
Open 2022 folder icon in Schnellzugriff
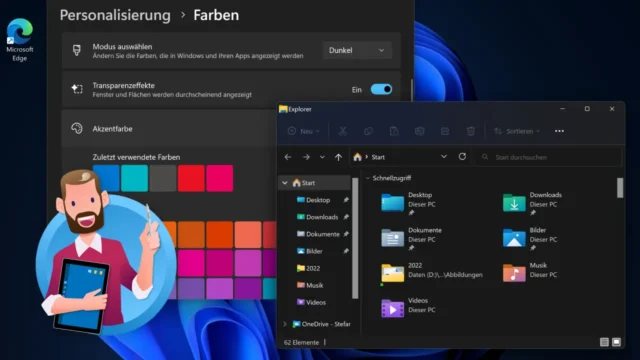[392, 273]
